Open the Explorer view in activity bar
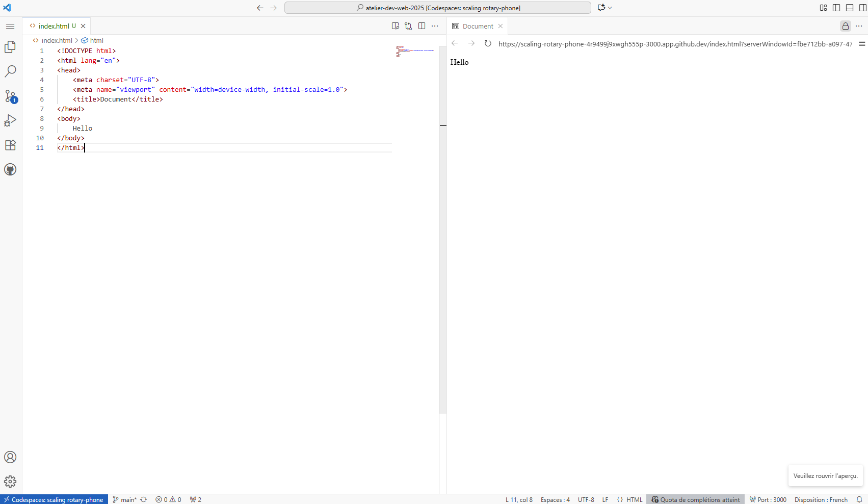Image resolution: width=868 pixels, height=504 pixels. click(10, 47)
